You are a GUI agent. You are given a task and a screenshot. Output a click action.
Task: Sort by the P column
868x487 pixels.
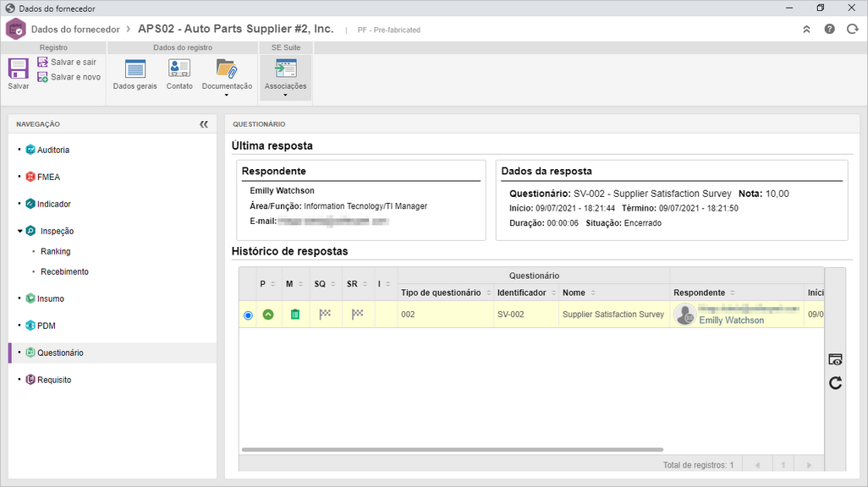coord(272,284)
